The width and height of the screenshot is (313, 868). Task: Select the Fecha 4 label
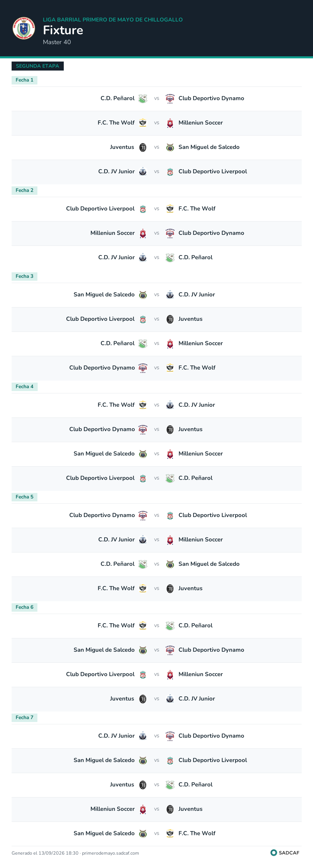pyautogui.click(x=25, y=386)
